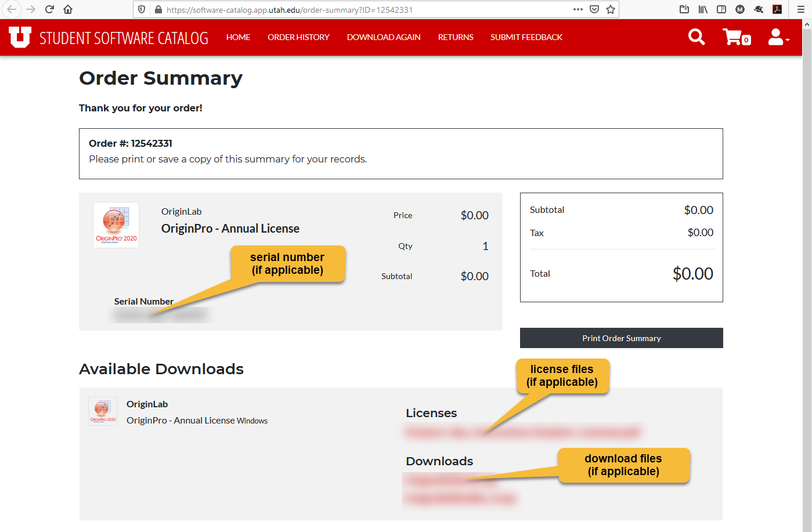Go to the HOME nav item

tap(238, 37)
